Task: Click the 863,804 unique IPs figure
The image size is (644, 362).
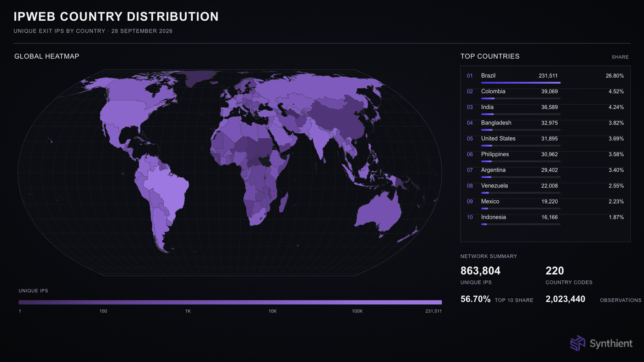Action: click(x=480, y=271)
